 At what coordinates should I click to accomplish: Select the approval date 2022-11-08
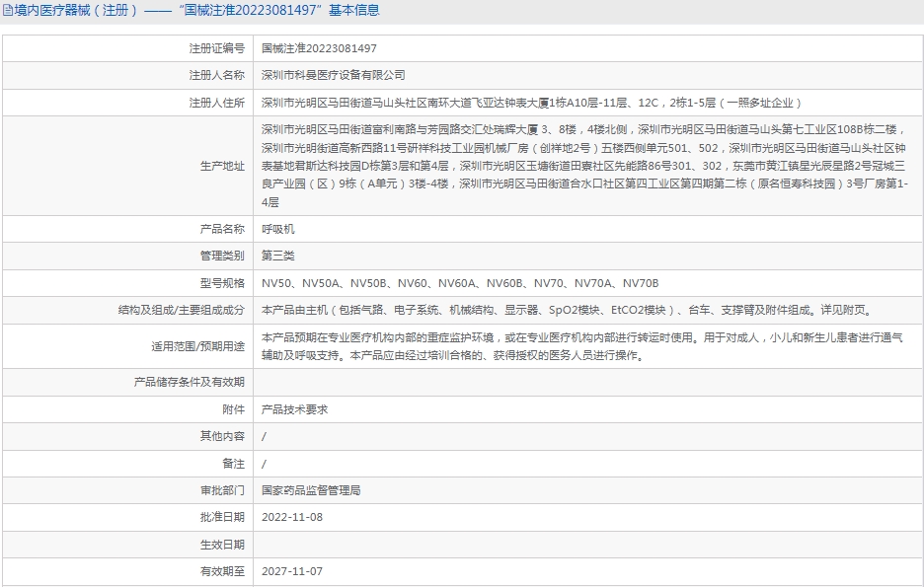(292, 518)
